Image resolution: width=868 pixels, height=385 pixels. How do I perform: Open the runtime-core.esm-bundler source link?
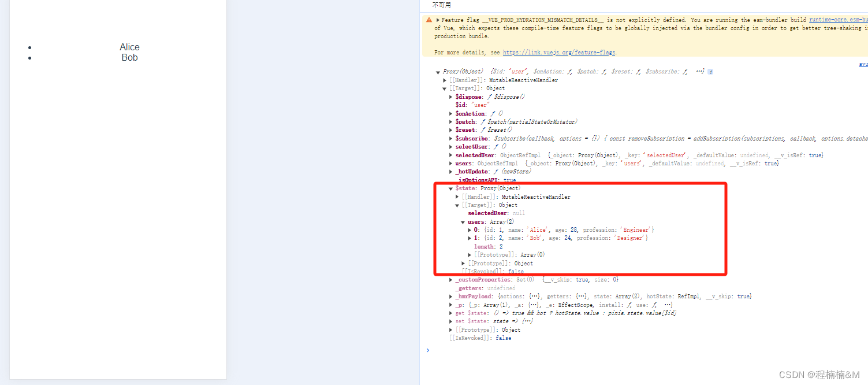838,20
